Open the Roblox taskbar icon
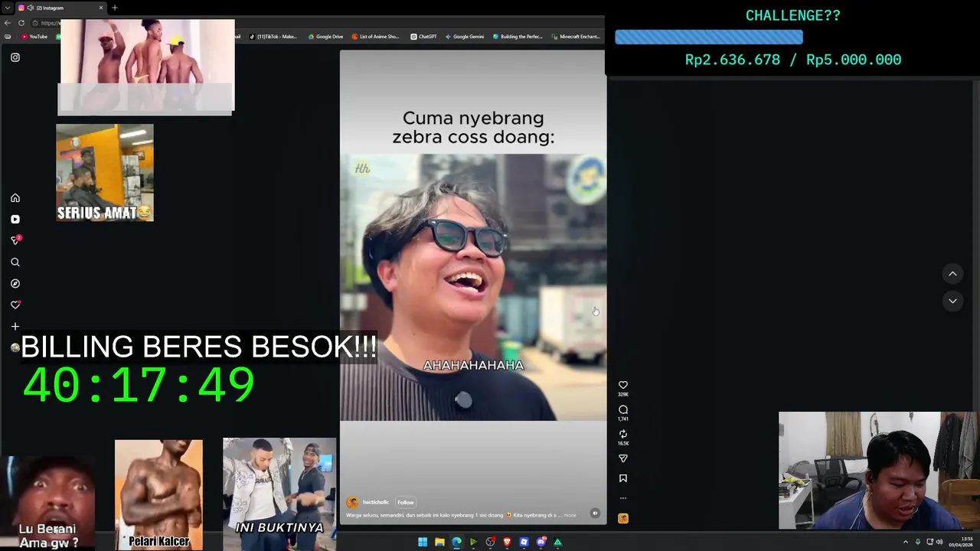Screen dimensions: 980x551 click(x=524, y=542)
